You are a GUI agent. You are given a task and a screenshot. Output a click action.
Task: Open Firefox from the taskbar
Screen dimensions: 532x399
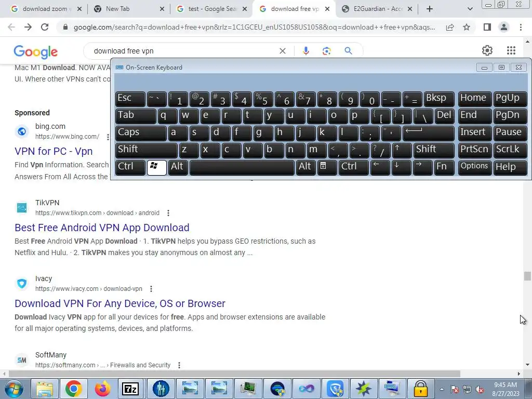102,389
